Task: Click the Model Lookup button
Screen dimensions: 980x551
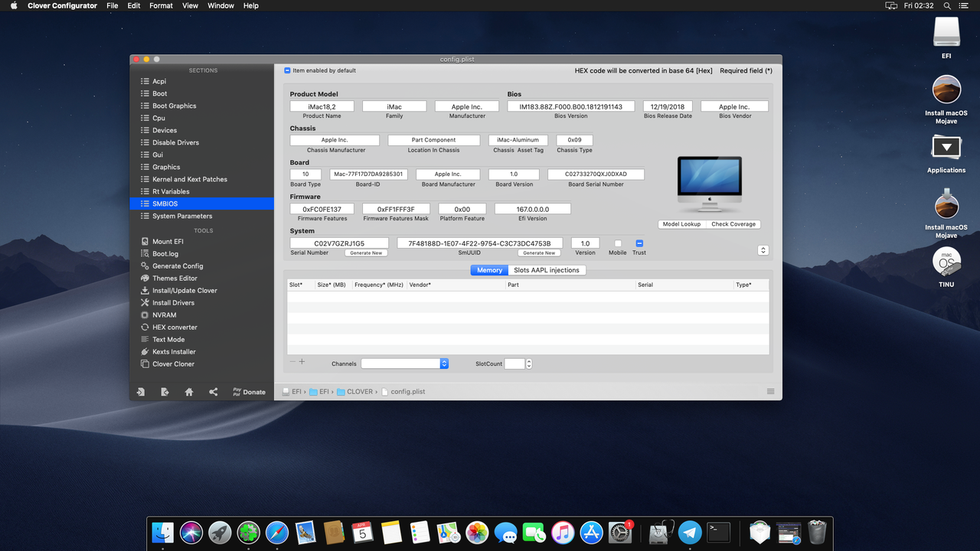Action: (x=681, y=224)
